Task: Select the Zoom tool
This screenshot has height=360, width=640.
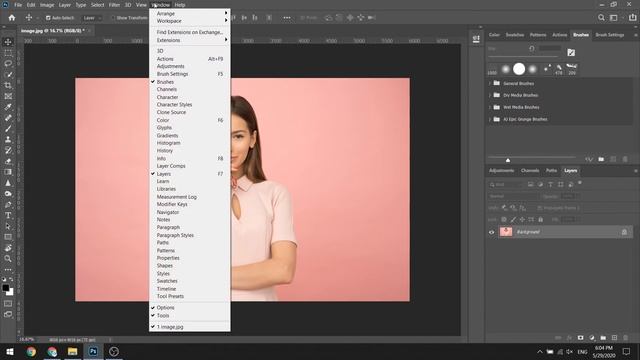Action: [x=8, y=258]
